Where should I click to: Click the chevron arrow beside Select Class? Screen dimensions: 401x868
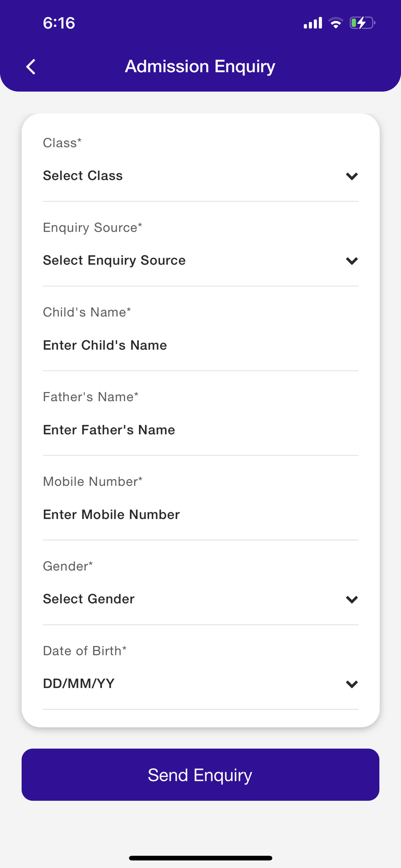tap(352, 176)
